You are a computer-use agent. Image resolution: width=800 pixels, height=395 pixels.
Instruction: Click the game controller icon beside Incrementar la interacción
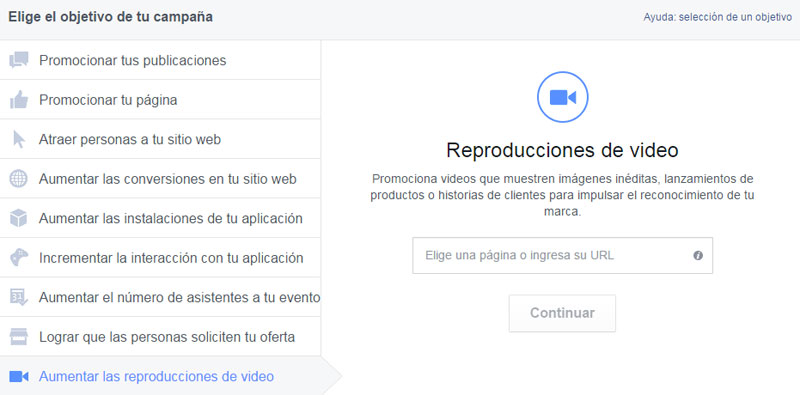coord(18,258)
